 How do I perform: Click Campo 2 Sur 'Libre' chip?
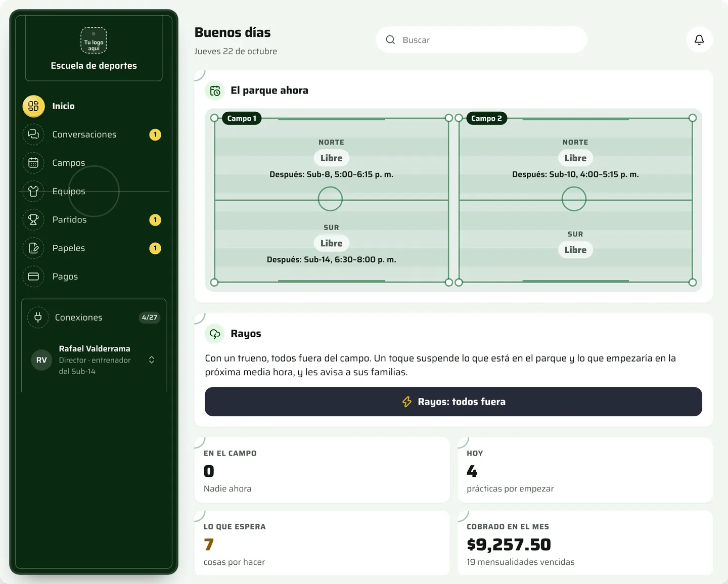(x=575, y=250)
